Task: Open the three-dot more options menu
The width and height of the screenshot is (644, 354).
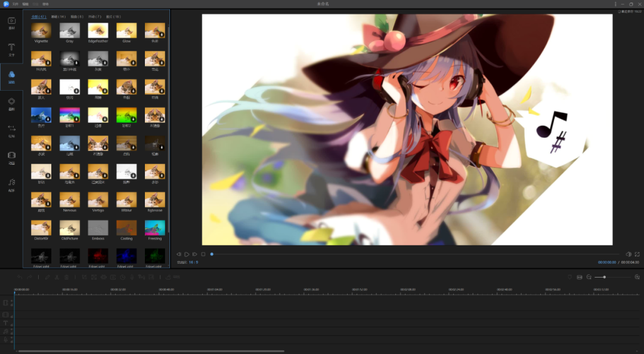Action: 615,4
